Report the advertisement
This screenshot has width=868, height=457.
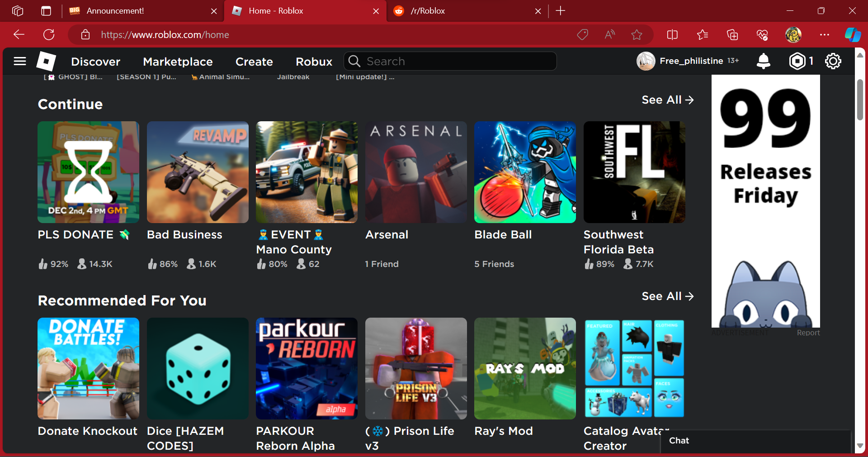tap(808, 333)
